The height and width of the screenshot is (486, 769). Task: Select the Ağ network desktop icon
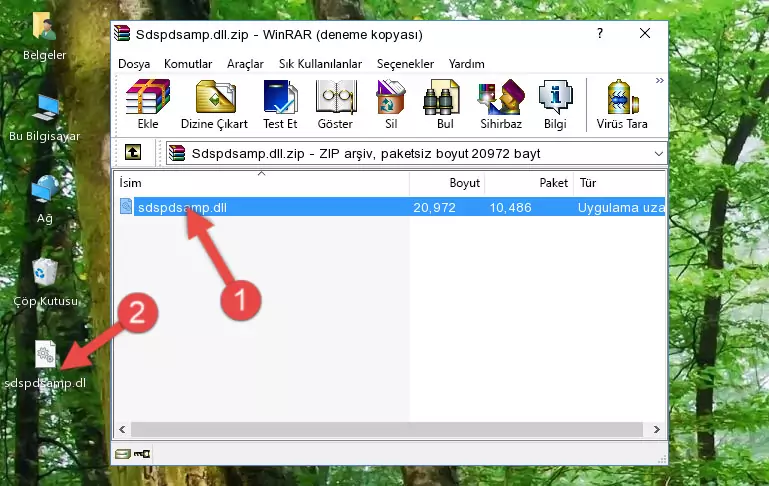45,200
